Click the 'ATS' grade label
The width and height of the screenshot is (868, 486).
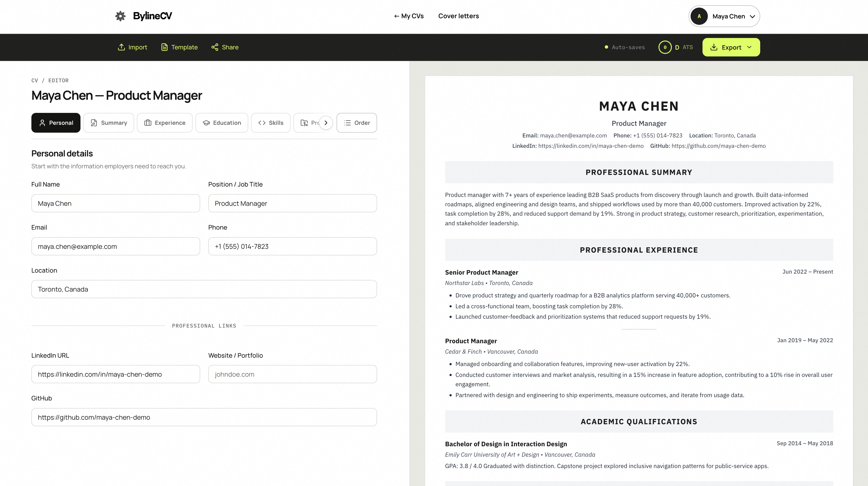pyautogui.click(x=688, y=47)
